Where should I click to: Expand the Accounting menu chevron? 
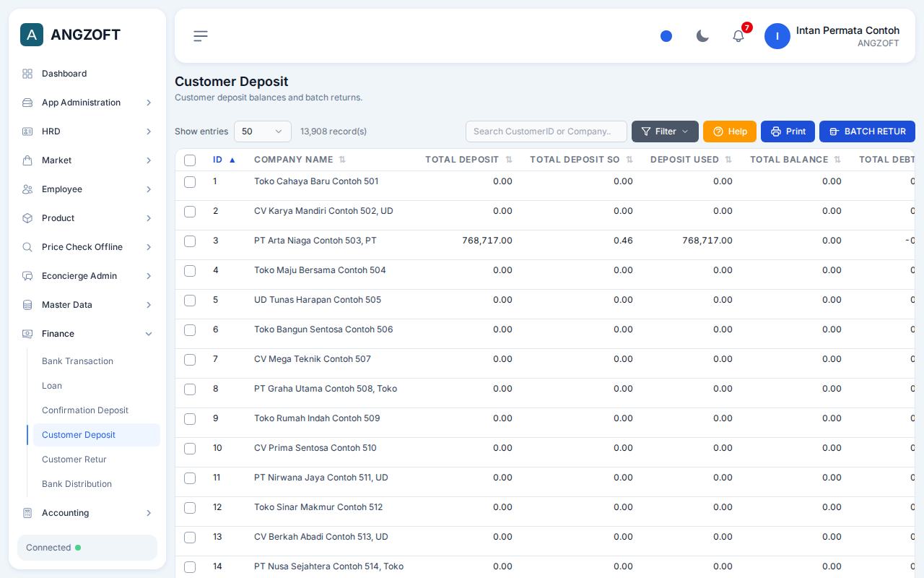tap(149, 513)
